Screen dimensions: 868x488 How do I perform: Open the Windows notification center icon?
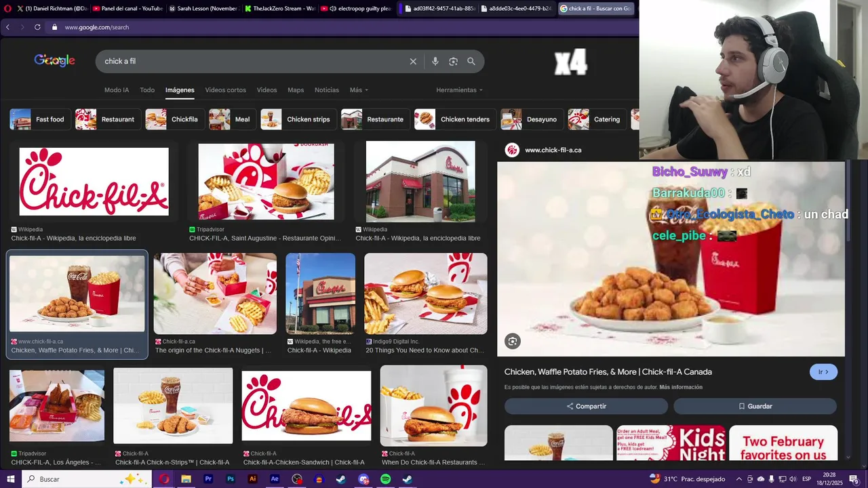click(x=854, y=479)
